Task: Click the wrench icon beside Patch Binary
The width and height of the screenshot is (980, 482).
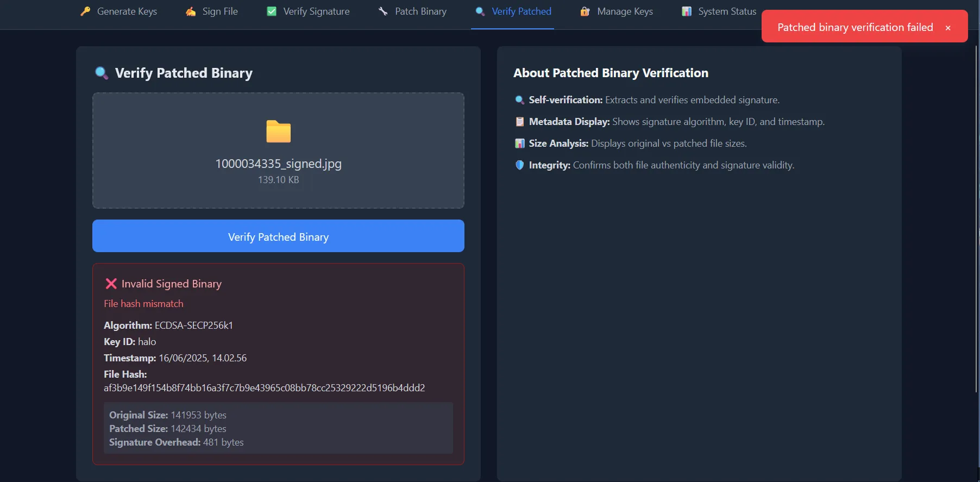Action: [x=384, y=11]
